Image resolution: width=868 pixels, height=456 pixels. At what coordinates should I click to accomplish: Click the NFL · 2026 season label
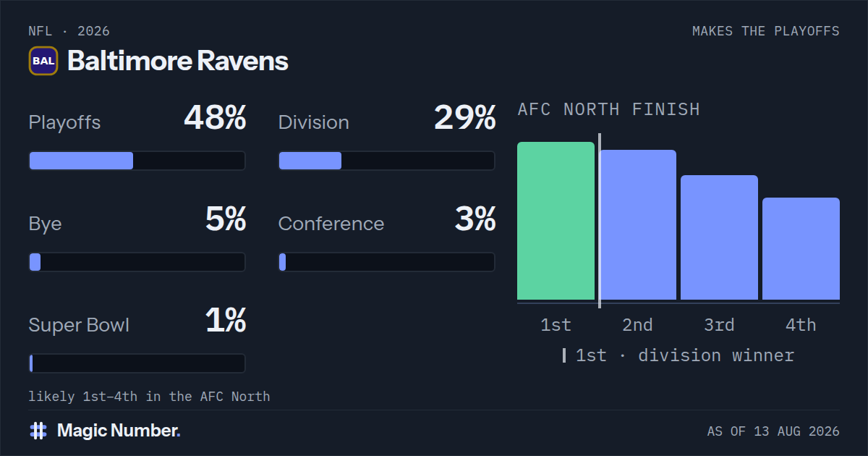pos(69,31)
